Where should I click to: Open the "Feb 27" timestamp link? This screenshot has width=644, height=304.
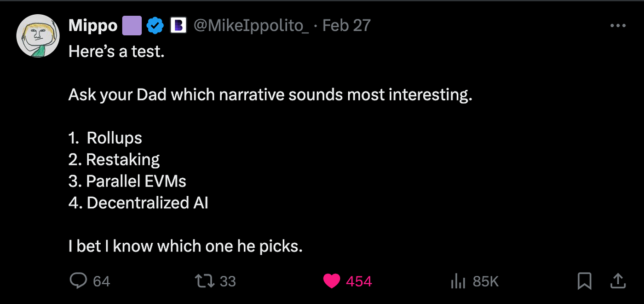(346, 26)
